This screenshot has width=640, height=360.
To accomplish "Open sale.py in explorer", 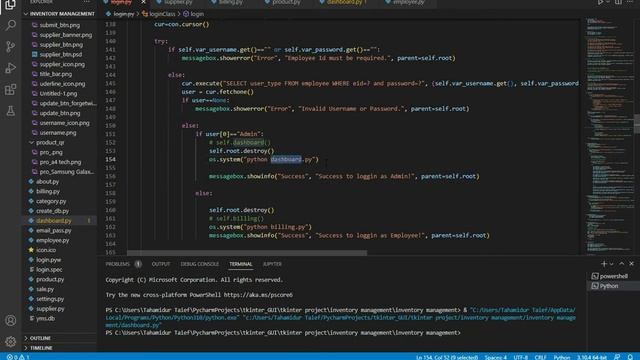I will pos(45,289).
